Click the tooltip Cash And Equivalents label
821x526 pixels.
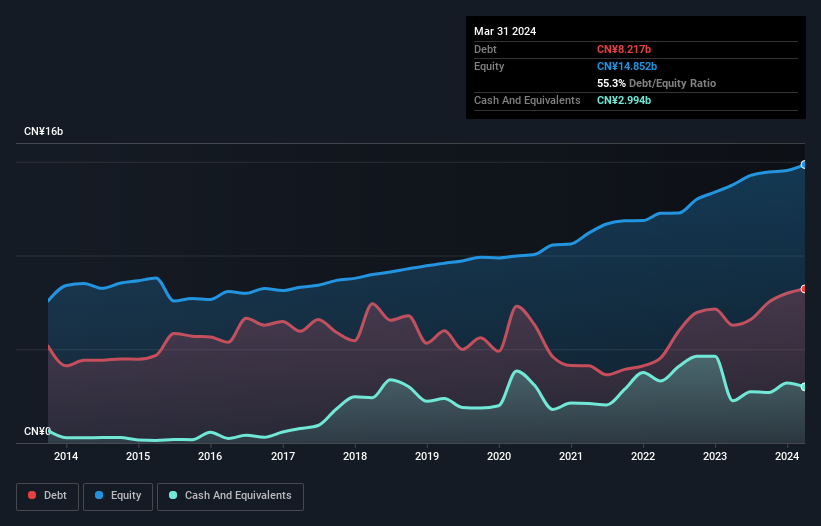point(527,100)
